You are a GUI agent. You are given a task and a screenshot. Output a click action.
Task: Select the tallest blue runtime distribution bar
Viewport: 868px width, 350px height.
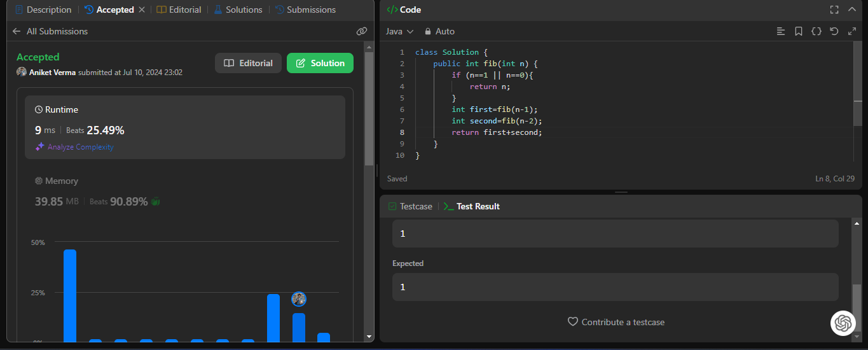tap(70, 295)
